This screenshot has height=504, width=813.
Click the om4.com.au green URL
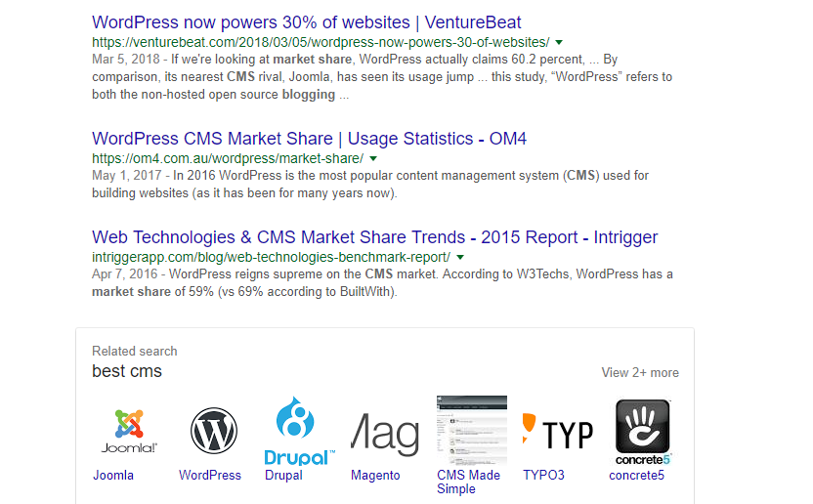point(228,158)
